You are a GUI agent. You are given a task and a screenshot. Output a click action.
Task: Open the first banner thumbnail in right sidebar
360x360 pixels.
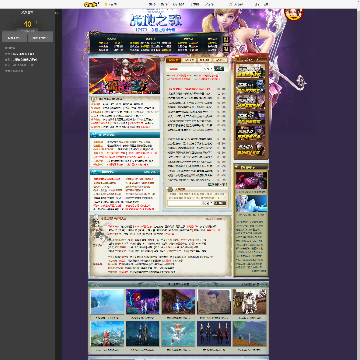click(251, 71)
